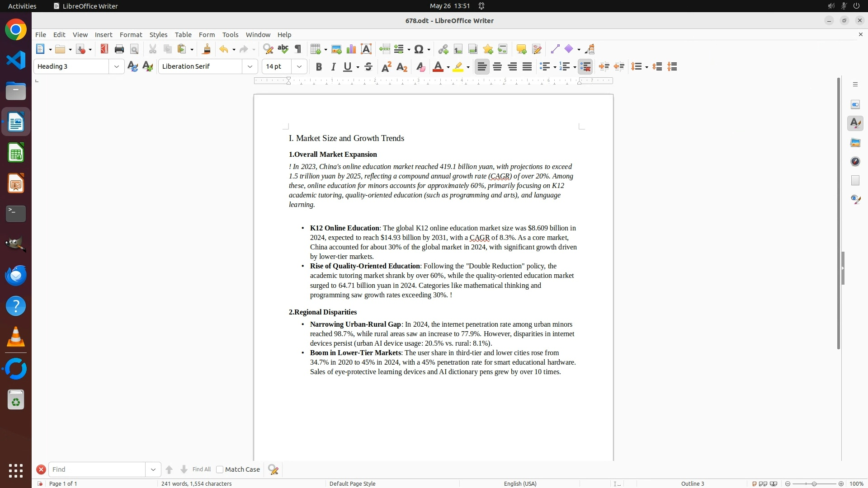Toggle Italic formatting
The width and height of the screenshot is (868, 488).
coord(334,67)
